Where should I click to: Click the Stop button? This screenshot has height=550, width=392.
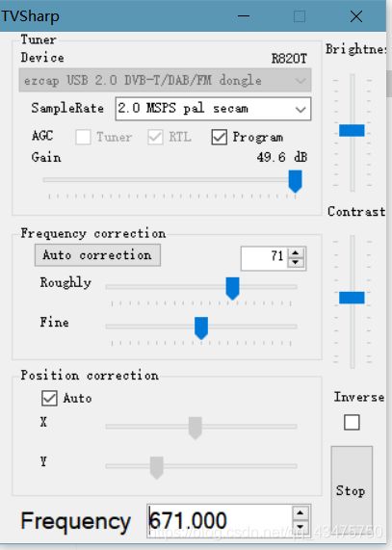(352, 491)
